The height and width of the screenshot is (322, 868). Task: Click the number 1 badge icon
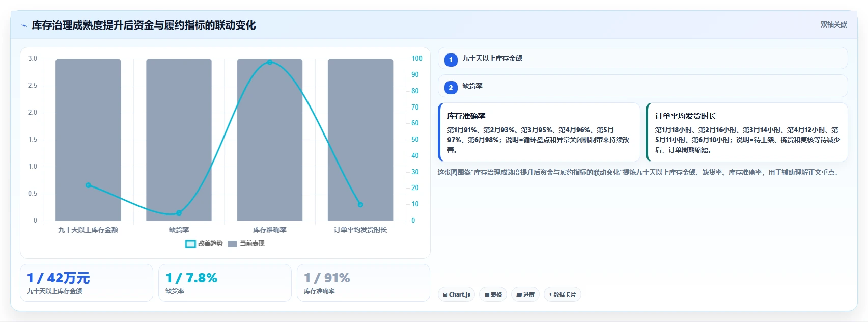(x=451, y=60)
